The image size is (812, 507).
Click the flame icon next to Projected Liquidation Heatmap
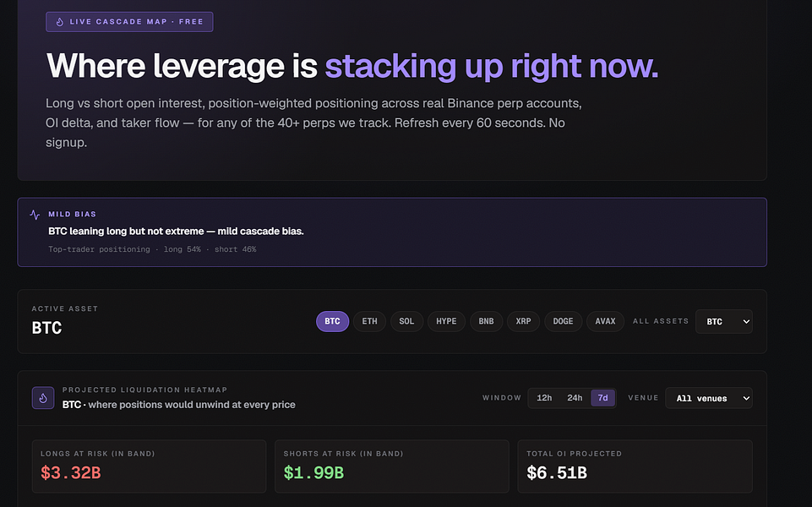point(43,398)
